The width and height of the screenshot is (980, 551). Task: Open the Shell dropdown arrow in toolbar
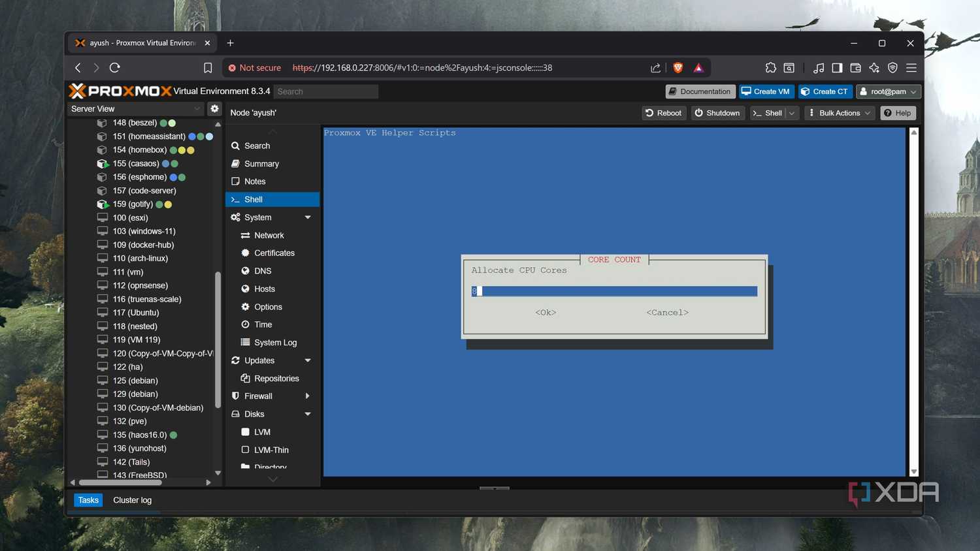tap(792, 113)
